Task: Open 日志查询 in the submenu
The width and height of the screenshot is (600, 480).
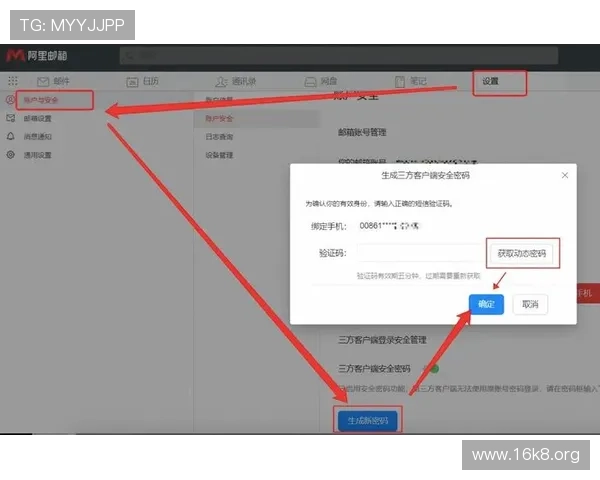Action: click(x=219, y=137)
